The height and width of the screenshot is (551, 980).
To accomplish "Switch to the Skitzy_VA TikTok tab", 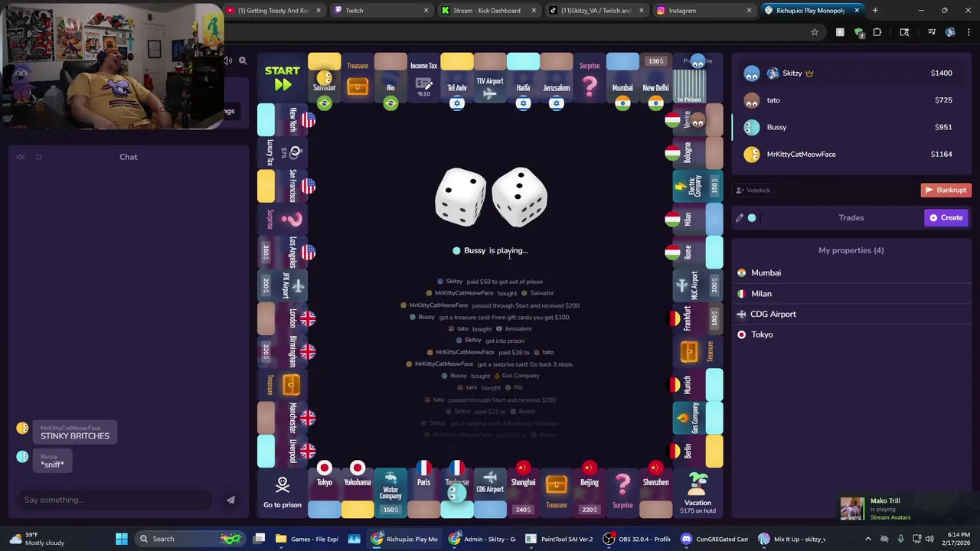I will coord(595,11).
